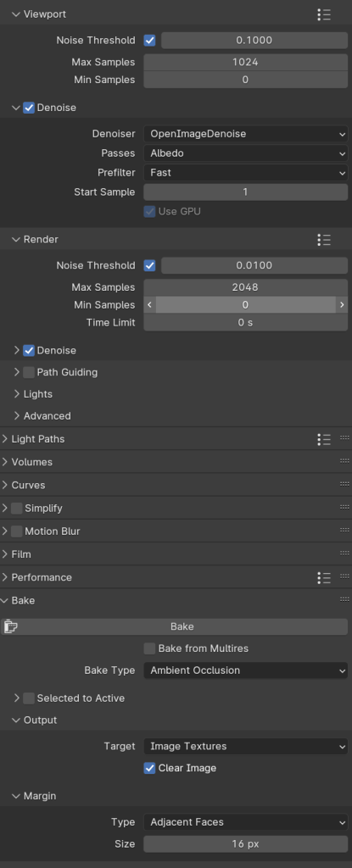Open the Bake Type dropdown
Image resolution: width=352 pixels, height=868 pixels.
tap(246, 670)
